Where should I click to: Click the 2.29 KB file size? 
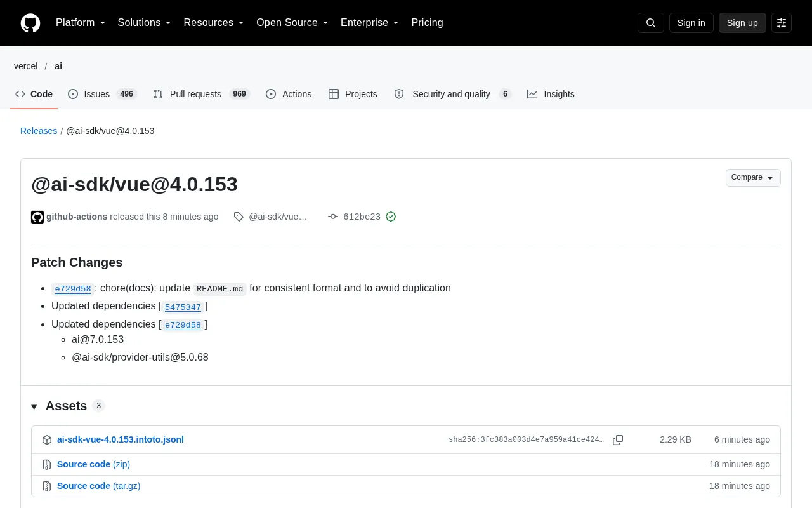676,439
